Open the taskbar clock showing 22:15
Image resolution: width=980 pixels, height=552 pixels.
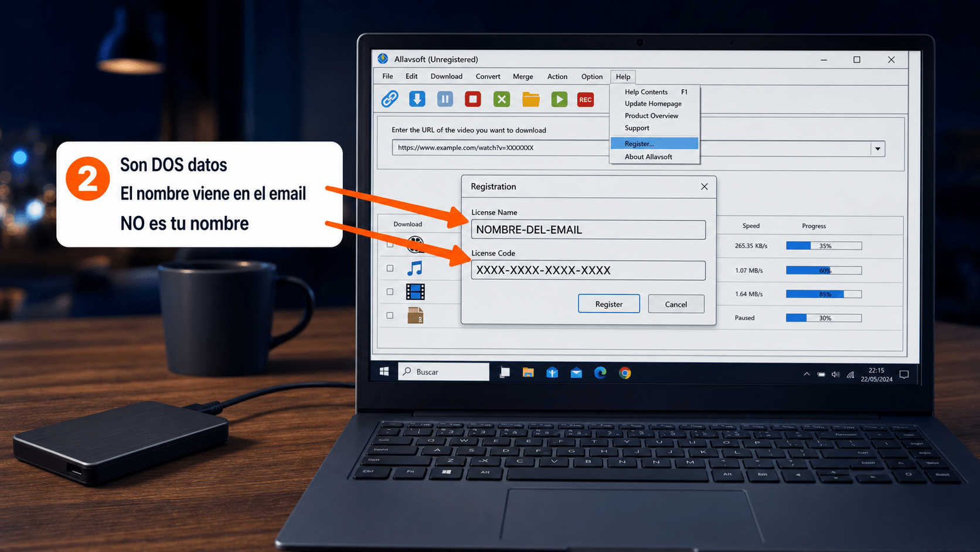coord(876,375)
